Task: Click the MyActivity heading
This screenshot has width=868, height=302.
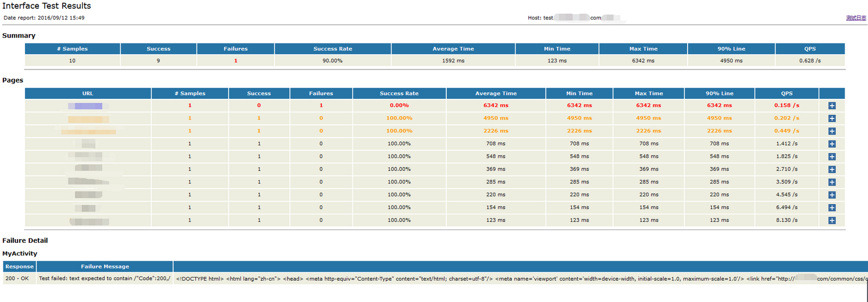Action: point(20,254)
